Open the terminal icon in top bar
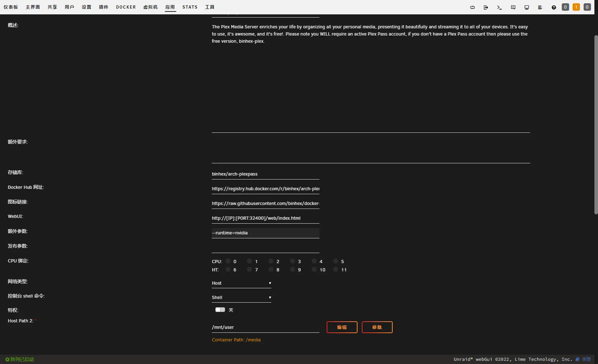The image size is (598, 364). click(x=499, y=7)
